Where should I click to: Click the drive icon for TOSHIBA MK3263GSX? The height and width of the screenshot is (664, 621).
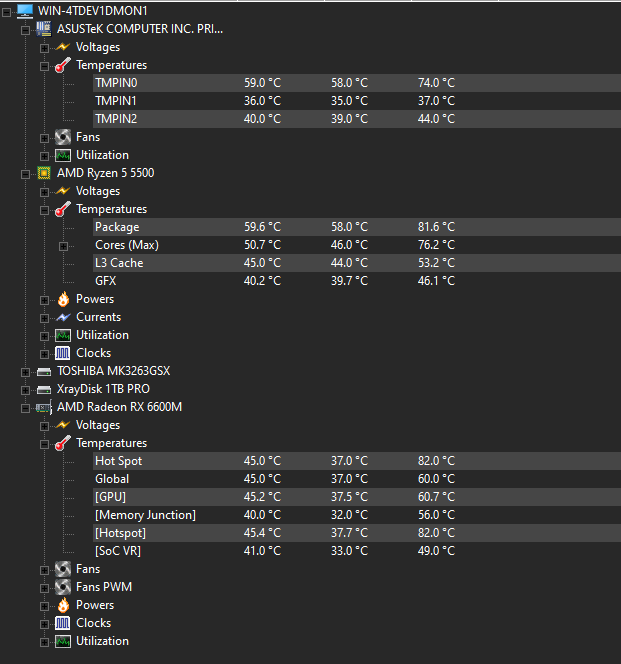[44, 372]
